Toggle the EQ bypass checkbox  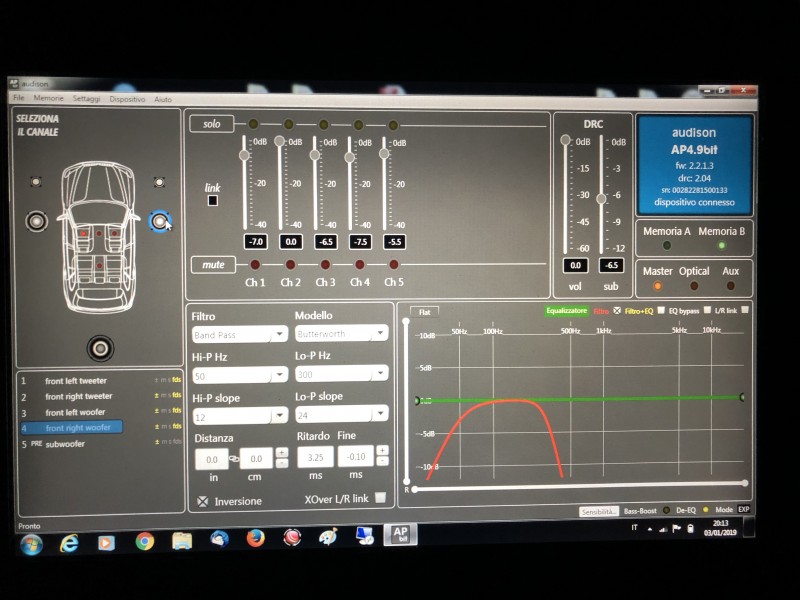(707, 310)
